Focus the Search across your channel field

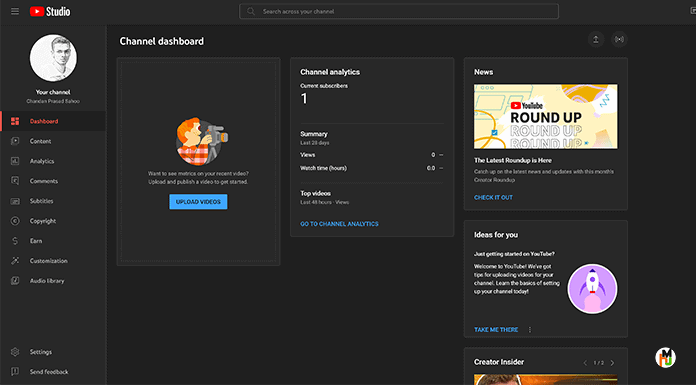[399, 12]
